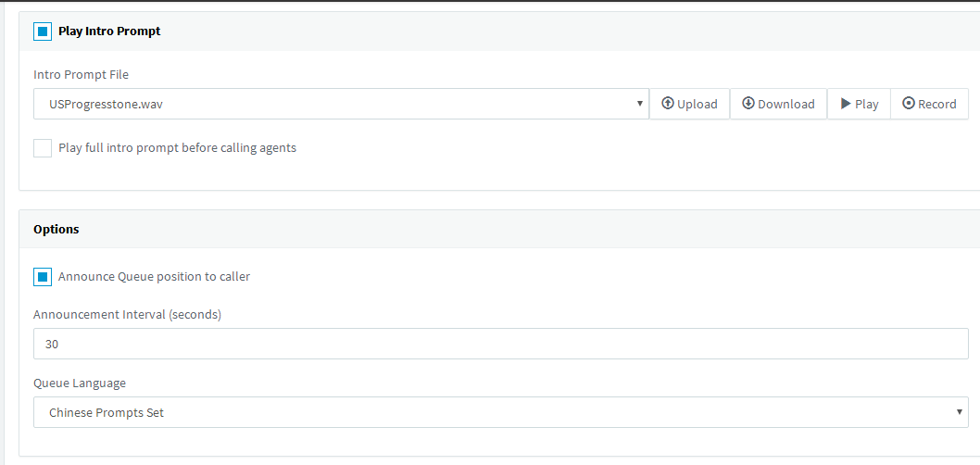Screen dimensions: 980x465
Task: Click the circled down-arrow Download icon
Action: pyautogui.click(x=748, y=104)
